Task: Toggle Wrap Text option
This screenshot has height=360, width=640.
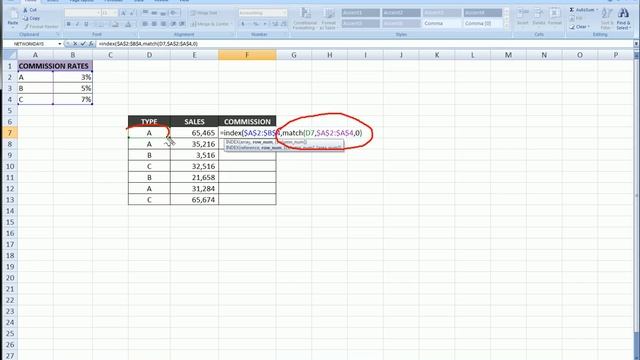Action: (x=204, y=13)
